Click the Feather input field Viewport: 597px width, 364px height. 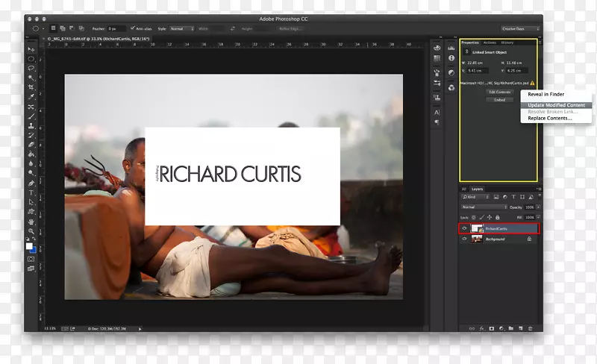(x=116, y=28)
